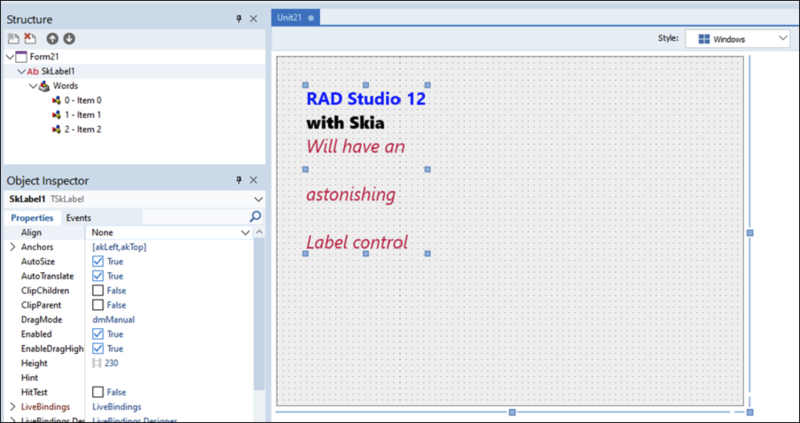Close the Object Inspector panel
800x423 pixels.
pyautogui.click(x=253, y=180)
